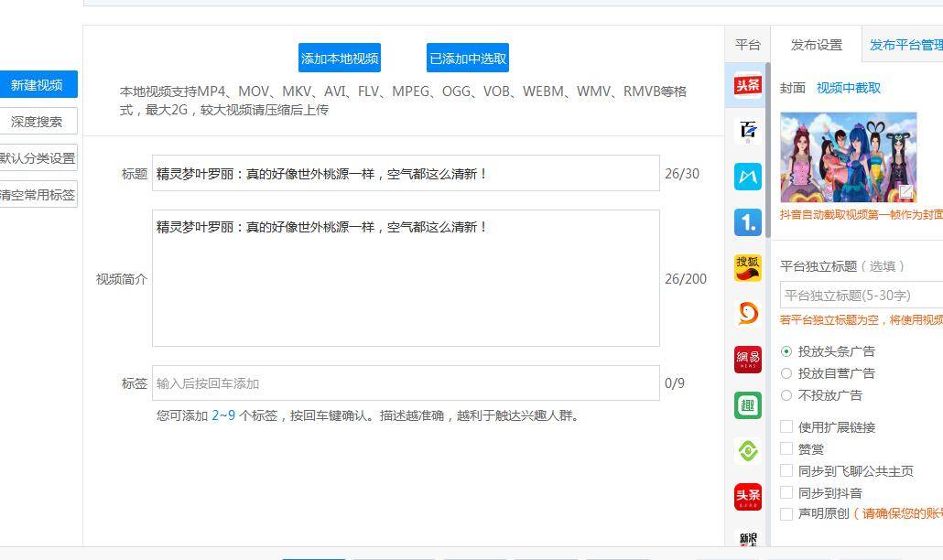Viewport: 943px width, 560px height.
Task: Select the Toutiao platform icon at top
Action: coord(747,85)
